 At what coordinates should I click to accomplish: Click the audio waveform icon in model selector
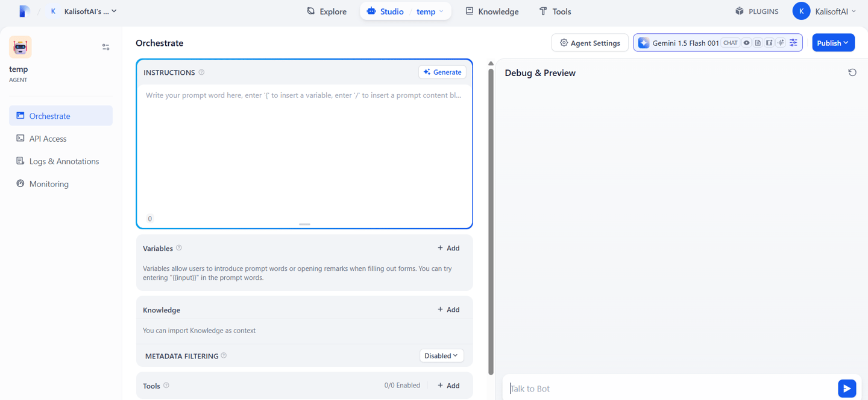[x=781, y=43]
